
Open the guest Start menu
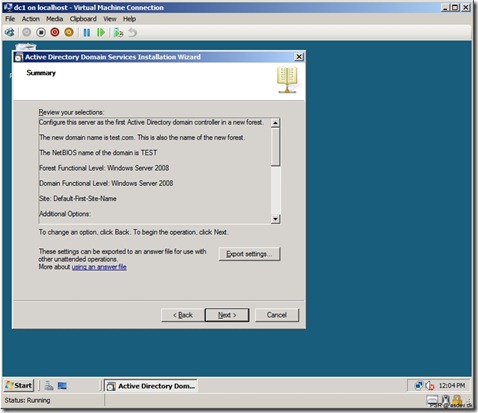tap(19, 386)
